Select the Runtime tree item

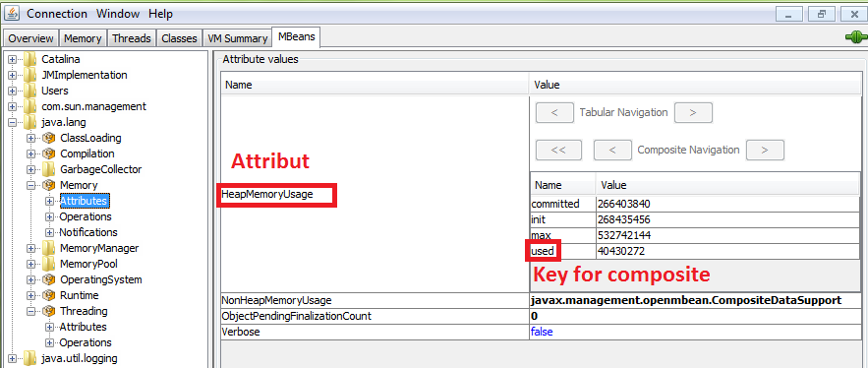point(80,295)
